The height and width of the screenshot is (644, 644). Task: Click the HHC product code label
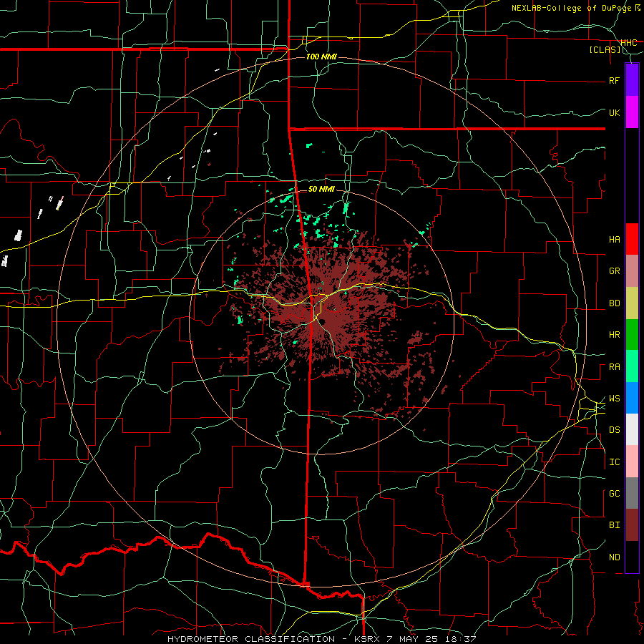click(628, 43)
